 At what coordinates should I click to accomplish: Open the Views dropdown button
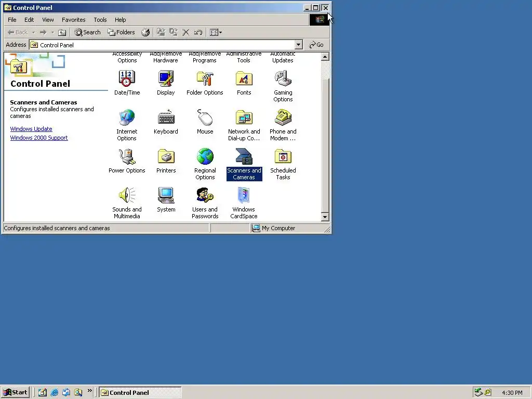click(x=216, y=32)
